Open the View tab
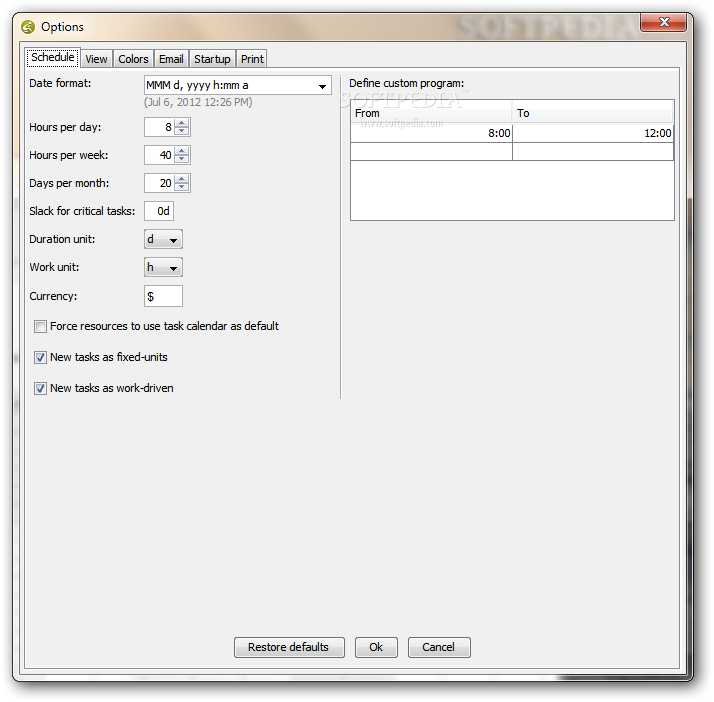 pyautogui.click(x=96, y=59)
